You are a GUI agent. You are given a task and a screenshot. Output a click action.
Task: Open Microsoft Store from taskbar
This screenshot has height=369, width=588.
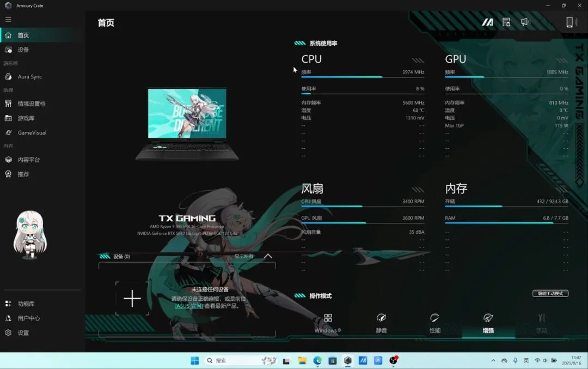[332, 361]
